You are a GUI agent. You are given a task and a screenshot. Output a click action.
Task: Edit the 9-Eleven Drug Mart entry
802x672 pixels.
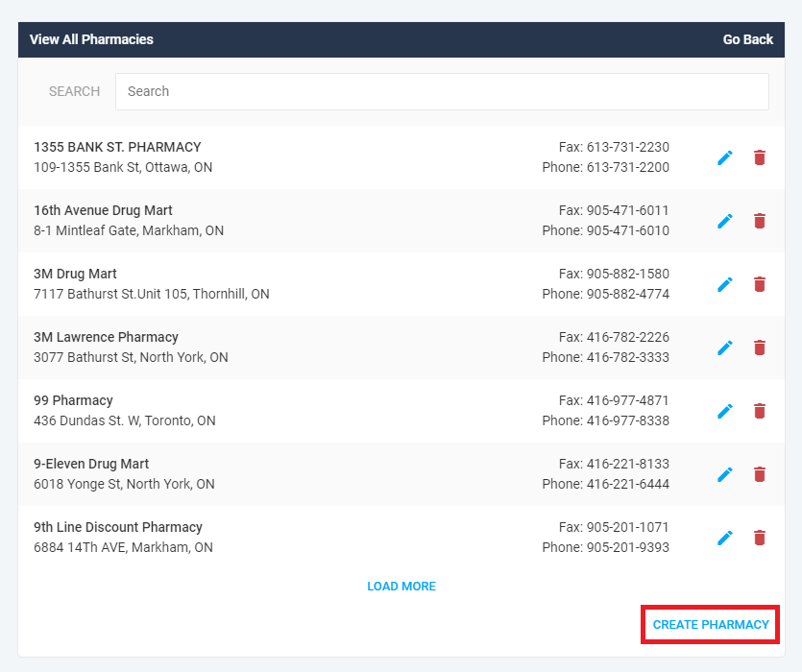pyautogui.click(x=725, y=474)
